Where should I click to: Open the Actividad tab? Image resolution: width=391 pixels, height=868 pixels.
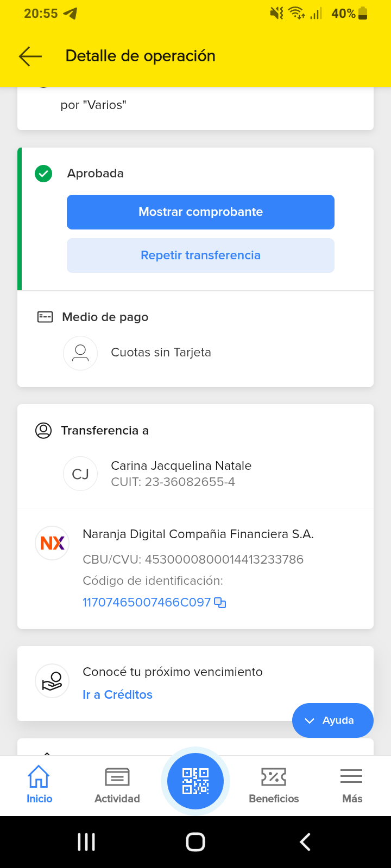[117, 784]
